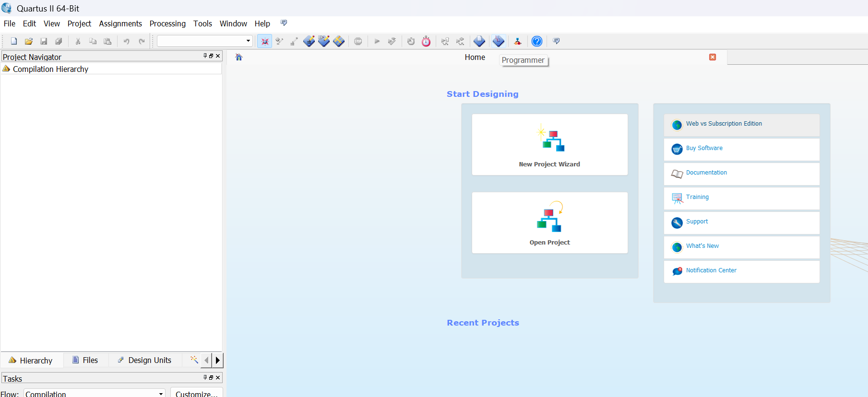868x397 pixels.
Task: Click the Home icon on the tab
Action: (239, 57)
